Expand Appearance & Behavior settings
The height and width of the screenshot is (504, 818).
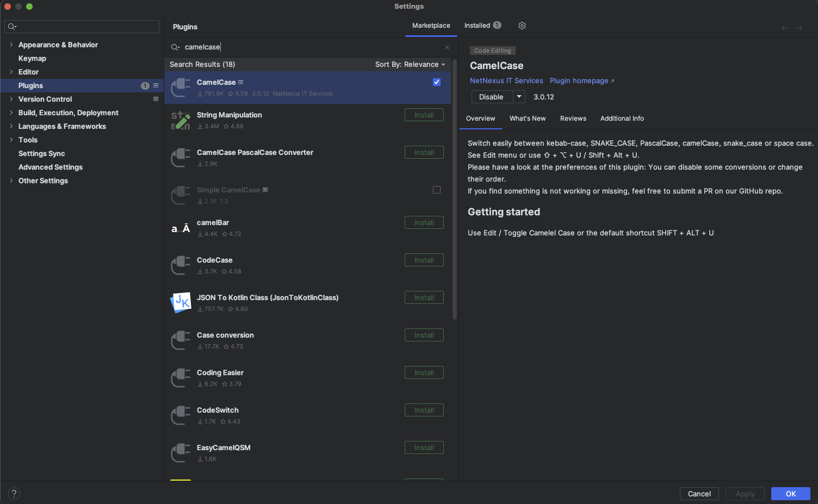click(x=11, y=45)
